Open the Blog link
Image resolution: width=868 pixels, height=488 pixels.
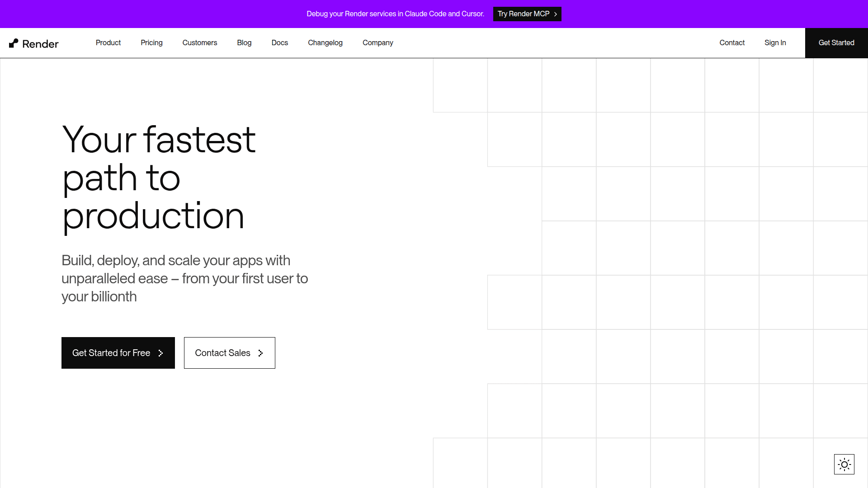coord(244,42)
